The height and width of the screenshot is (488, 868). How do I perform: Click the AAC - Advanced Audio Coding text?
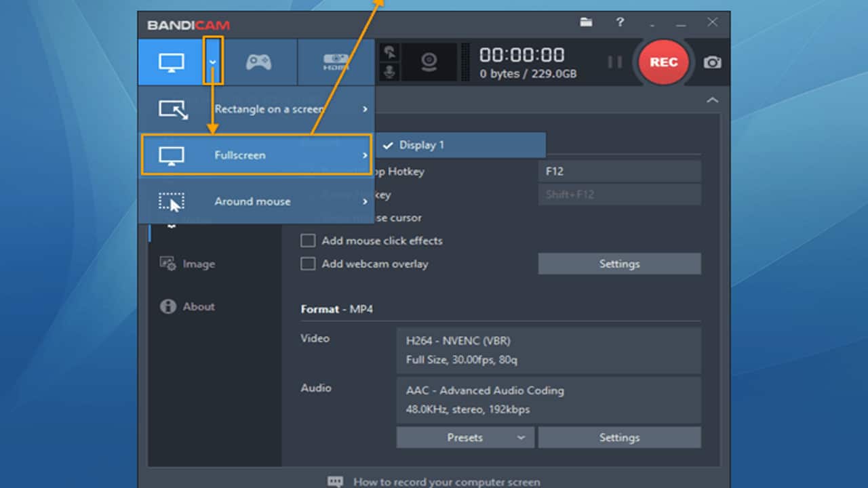point(485,390)
